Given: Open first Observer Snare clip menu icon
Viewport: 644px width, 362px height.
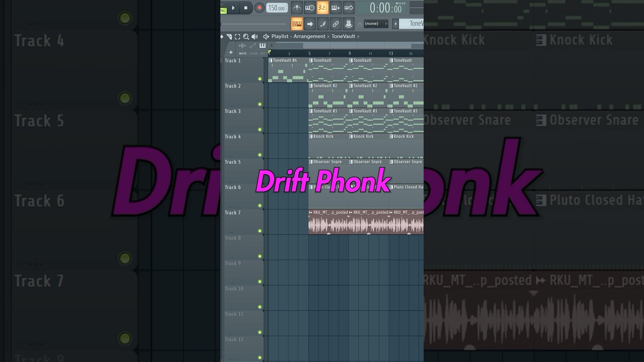Looking at the screenshot, I should point(310,162).
